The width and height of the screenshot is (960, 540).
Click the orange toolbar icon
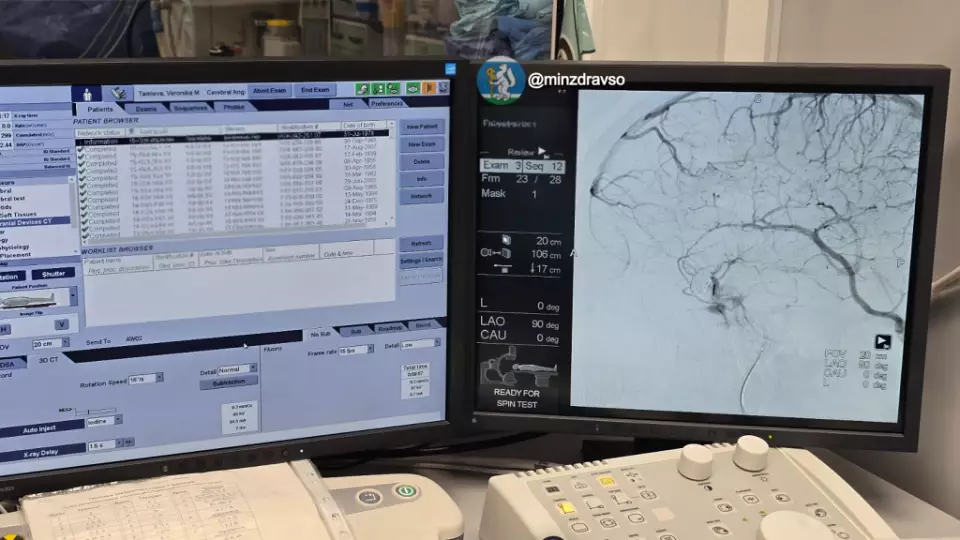(429, 88)
